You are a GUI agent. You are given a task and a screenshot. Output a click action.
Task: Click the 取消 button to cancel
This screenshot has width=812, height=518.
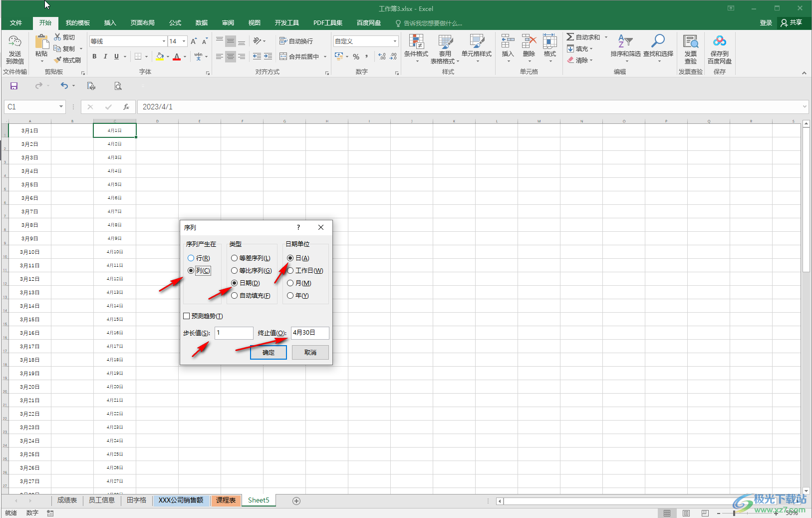pos(310,353)
